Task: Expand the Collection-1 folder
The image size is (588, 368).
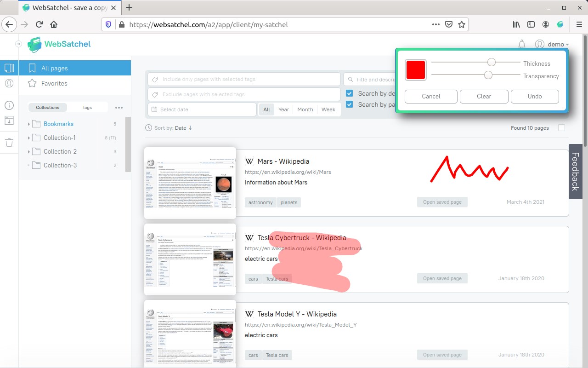Action: coord(28,138)
